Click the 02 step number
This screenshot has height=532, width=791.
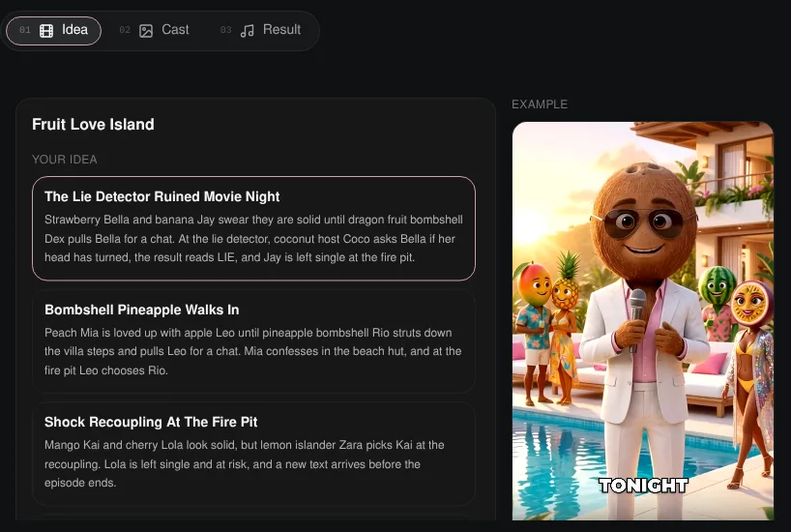pos(125,30)
